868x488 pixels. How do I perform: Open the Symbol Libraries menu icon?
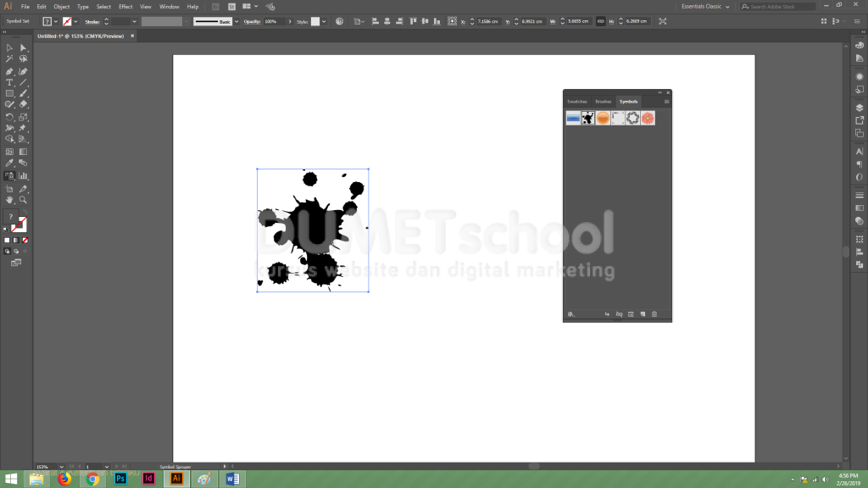tap(571, 314)
